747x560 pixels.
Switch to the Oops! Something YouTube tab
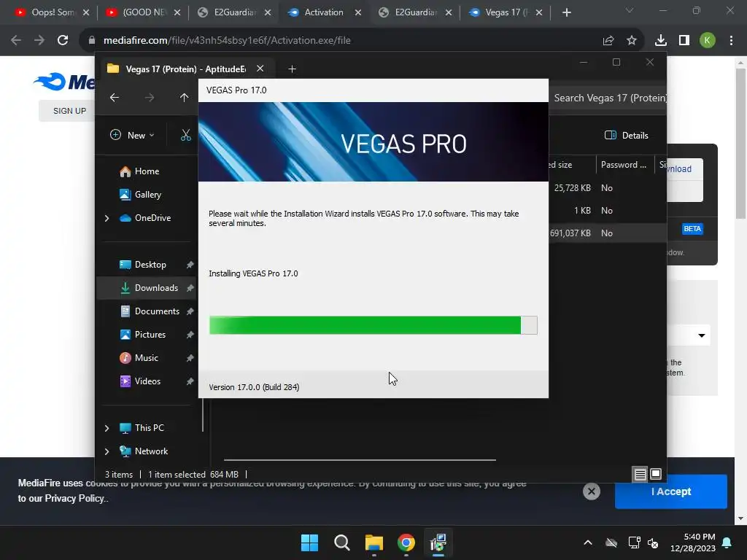[46, 12]
